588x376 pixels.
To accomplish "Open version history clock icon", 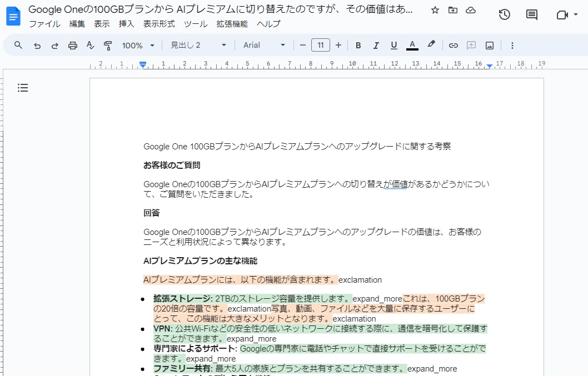I will pos(505,14).
